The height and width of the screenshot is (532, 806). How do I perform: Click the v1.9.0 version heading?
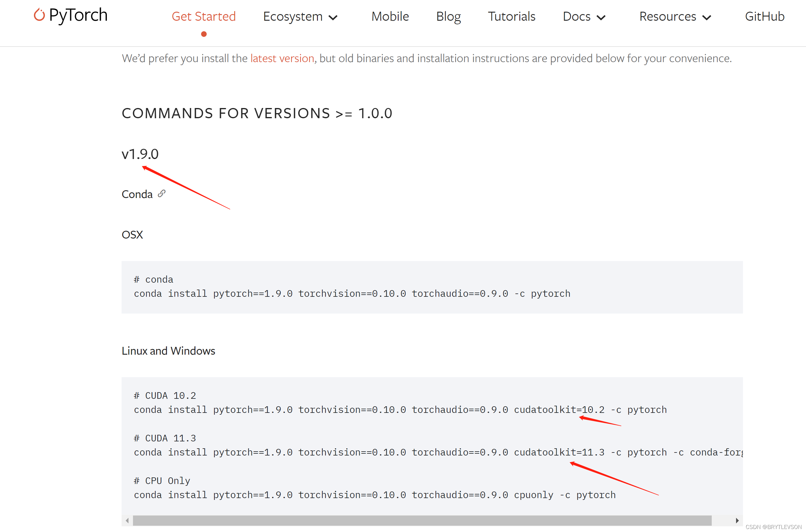click(x=140, y=154)
